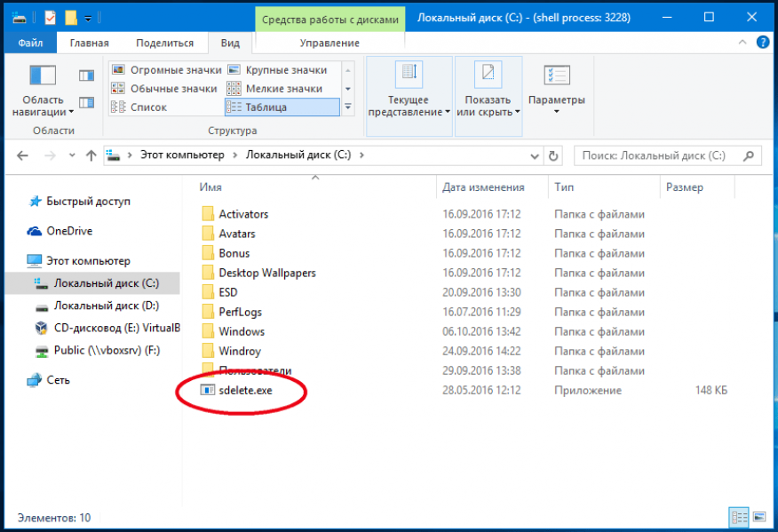Select Локальный диск (D:) in navigation tree

tap(106, 306)
